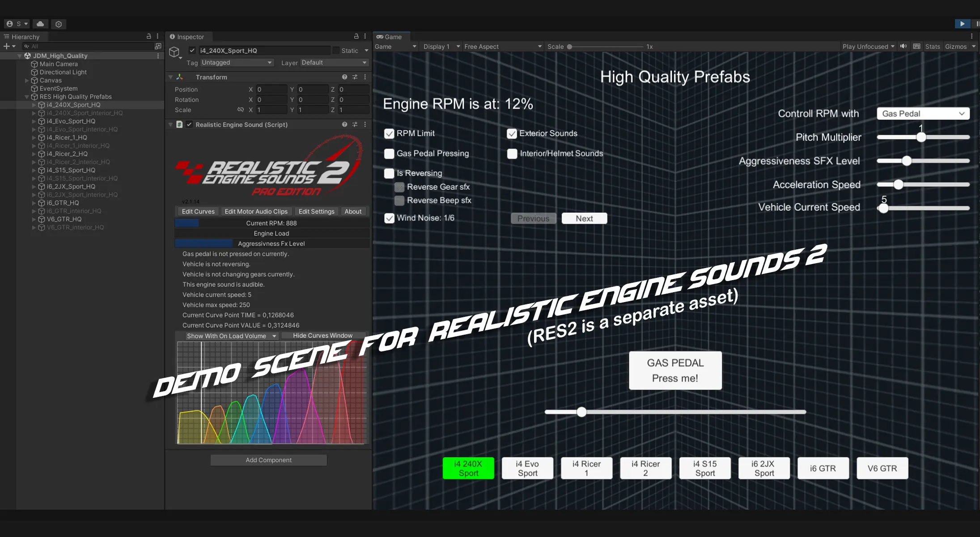Open the Gas Pedal control dropdown
Viewport: 980px width, 537px height.
[x=923, y=114]
